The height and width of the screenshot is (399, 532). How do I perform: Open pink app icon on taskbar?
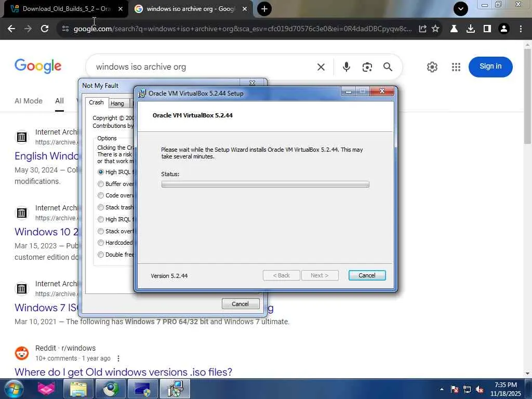tap(46, 389)
